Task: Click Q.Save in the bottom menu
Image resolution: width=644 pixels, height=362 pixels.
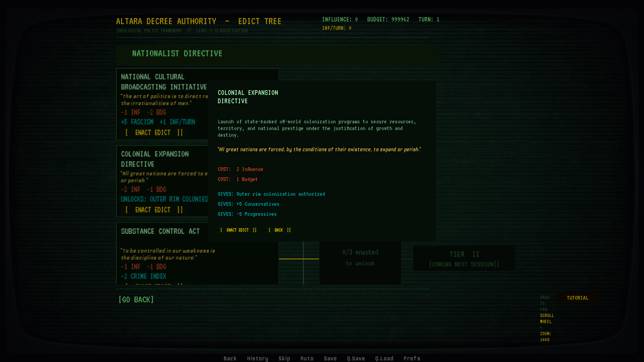Action: pyautogui.click(x=356, y=358)
